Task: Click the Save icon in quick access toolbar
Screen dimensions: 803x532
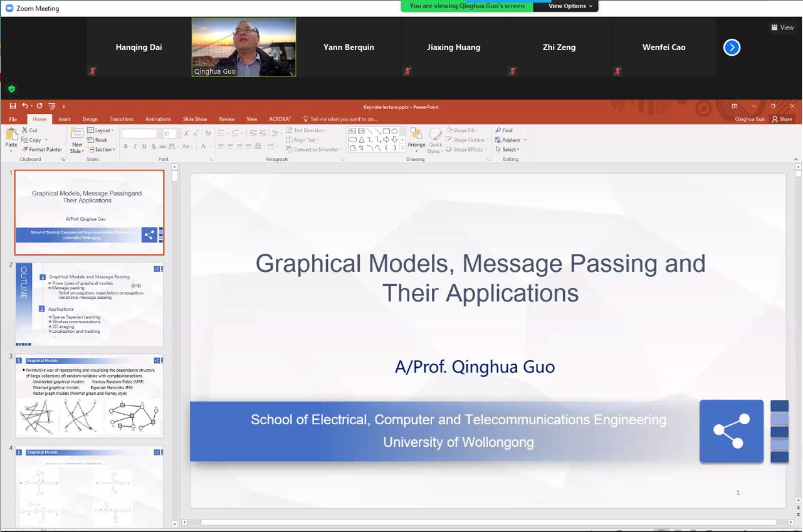Action: tap(13, 106)
